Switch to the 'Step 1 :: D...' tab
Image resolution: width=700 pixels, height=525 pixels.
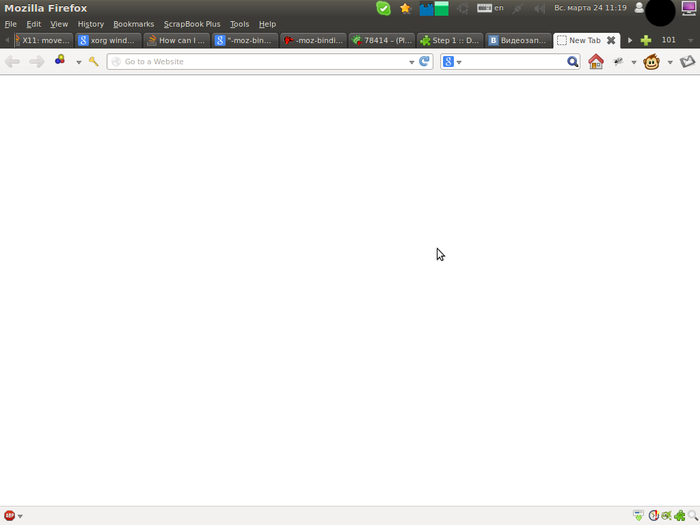click(x=450, y=40)
